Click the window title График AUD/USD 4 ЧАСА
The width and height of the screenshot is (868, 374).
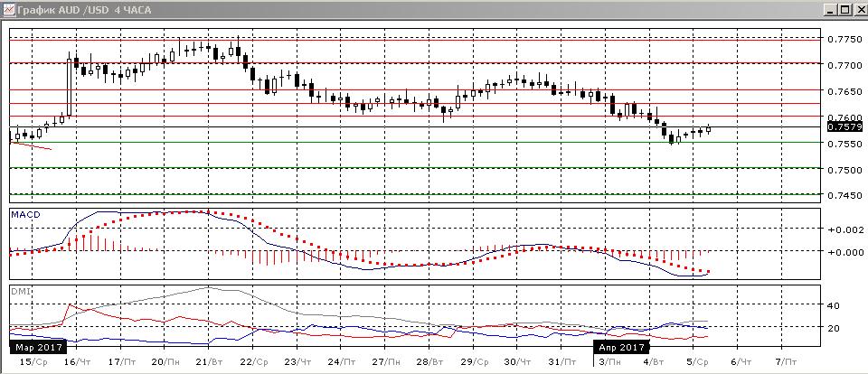(84, 10)
